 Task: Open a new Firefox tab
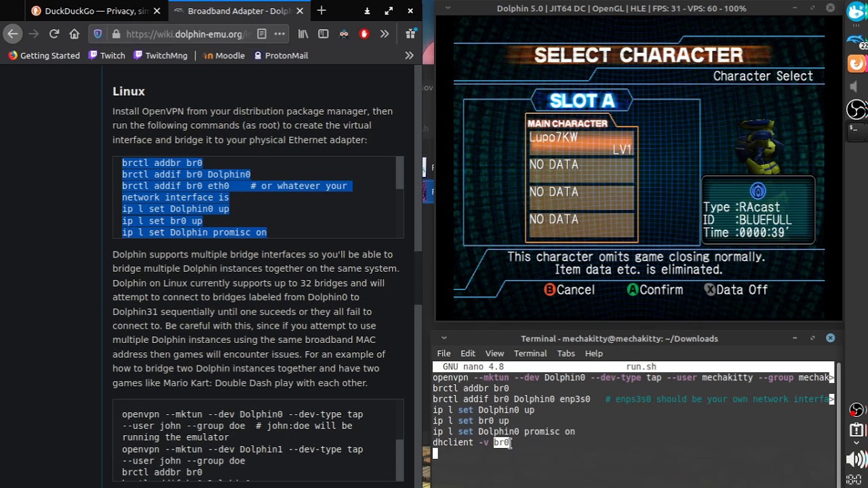pyautogui.click(x=321, y=11)
